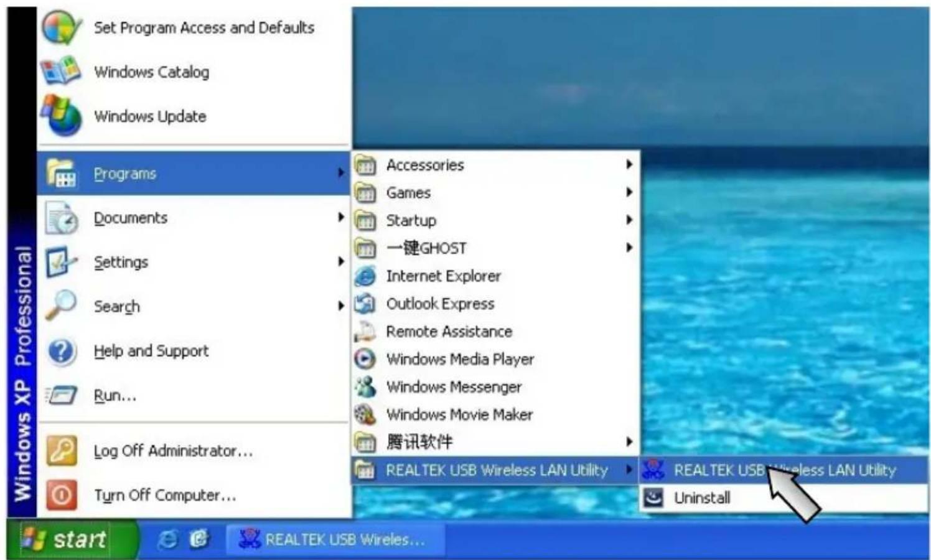Viewport: 931px width, 560px height.
Task: Open Windows Movie Maker entry
Action: pos(495,414)
